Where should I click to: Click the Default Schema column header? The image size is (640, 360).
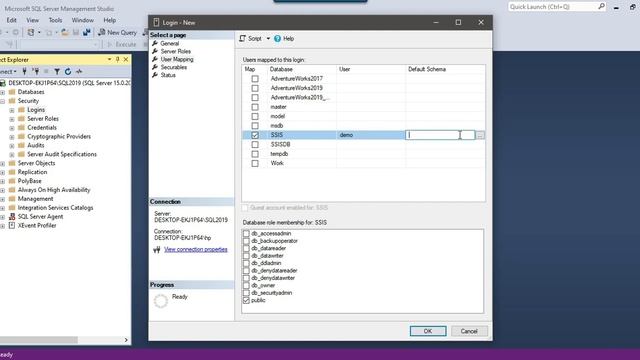click(445, 69)
